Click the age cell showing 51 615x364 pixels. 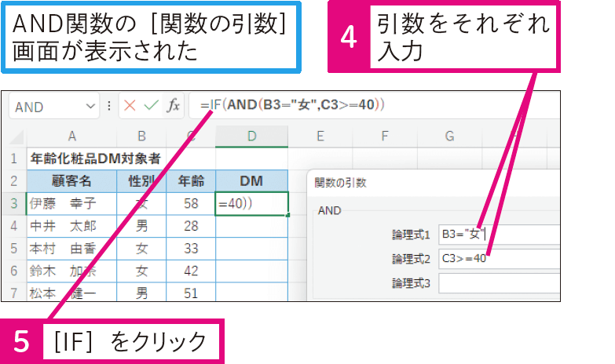pyautogui.click(x=191, y=293)
